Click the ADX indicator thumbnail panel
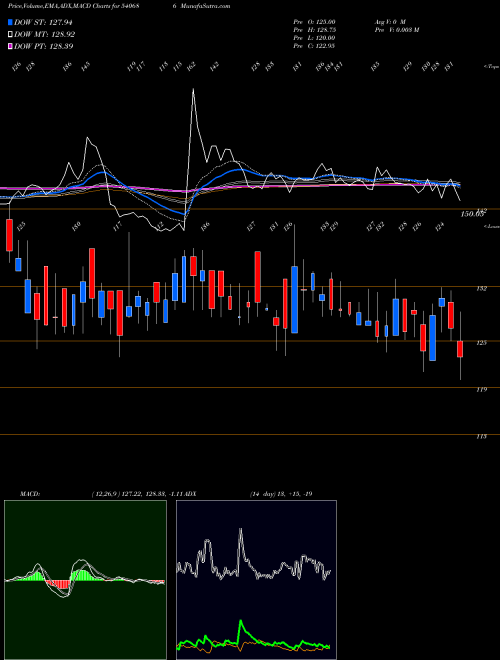The width and height of the screenshot is (500, 660). click(x=256, y=580)
